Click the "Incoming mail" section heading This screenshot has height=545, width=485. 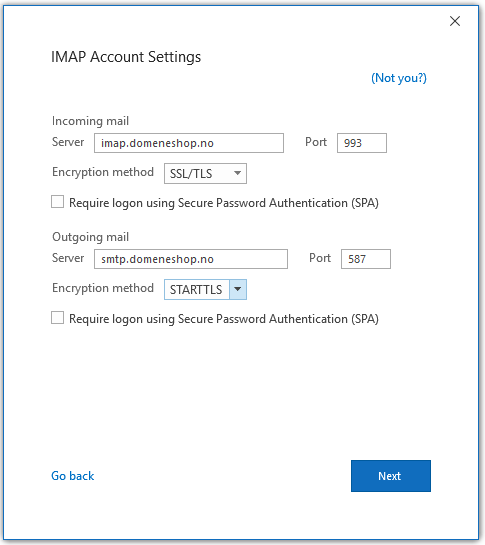90,121
